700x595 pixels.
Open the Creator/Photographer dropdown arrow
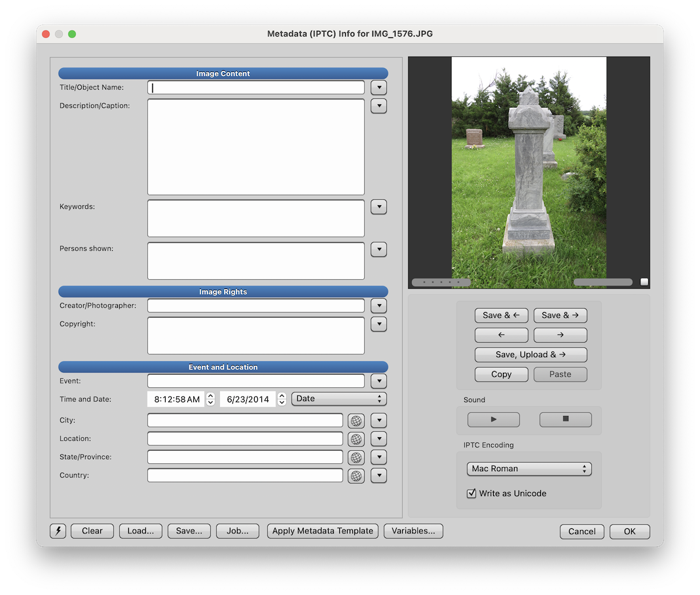pyautogui.click(x=378, y=306)
